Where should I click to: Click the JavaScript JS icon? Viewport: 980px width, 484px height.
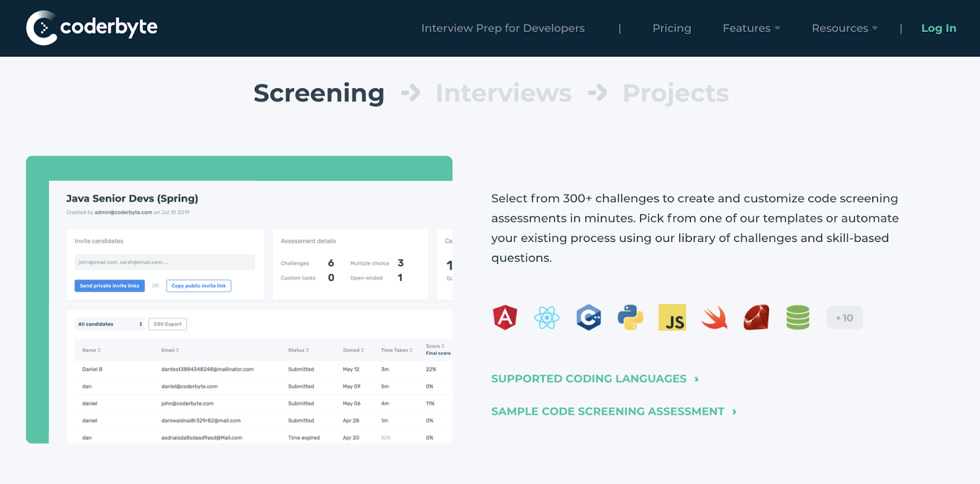(x=672, y=317)
